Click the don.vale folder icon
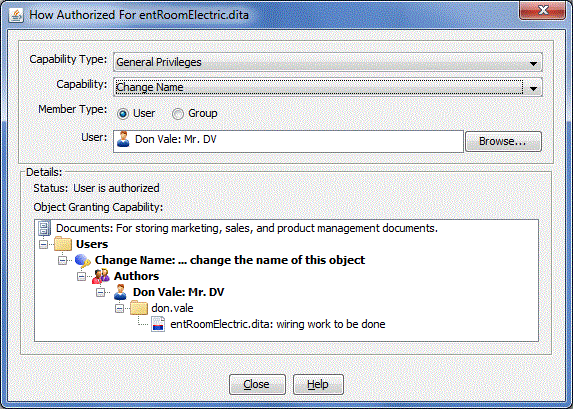The image size is (573, 409). click(x=139, y=308)
